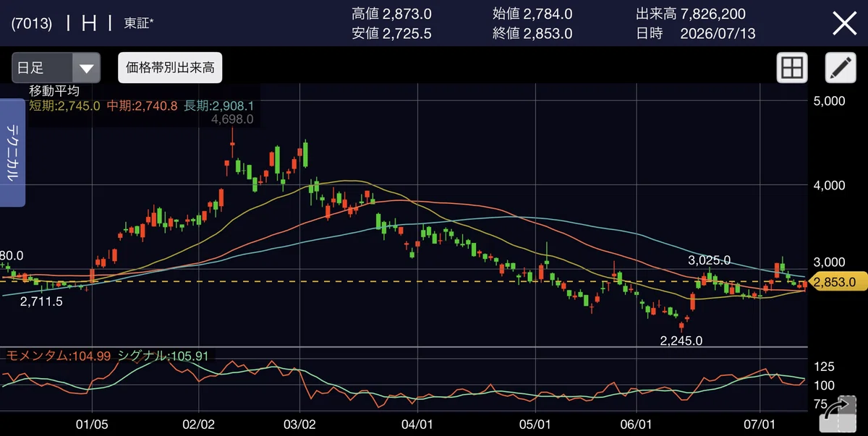
Task: Select the 短期:2,745.0 moving average label
Action: pyautogui.click(x=64, y=106)
